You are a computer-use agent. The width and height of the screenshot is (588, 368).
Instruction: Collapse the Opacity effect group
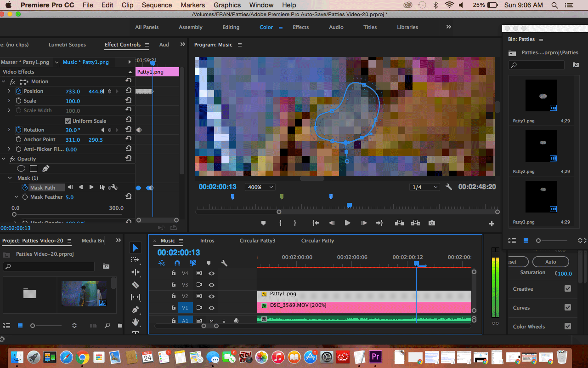coord(3,159)
